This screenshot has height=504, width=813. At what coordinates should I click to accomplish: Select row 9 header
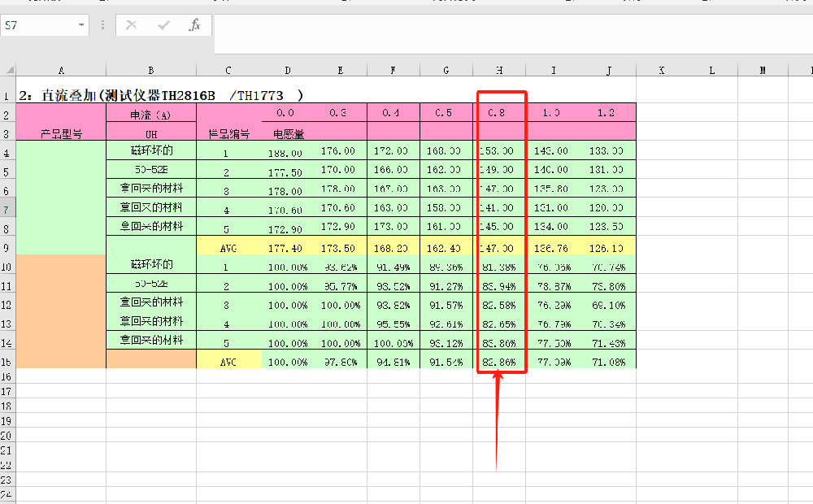(x=7, y=246)
